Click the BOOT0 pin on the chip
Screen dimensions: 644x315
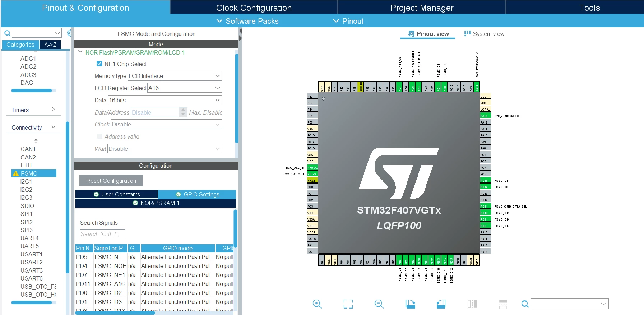click(361, 87)
